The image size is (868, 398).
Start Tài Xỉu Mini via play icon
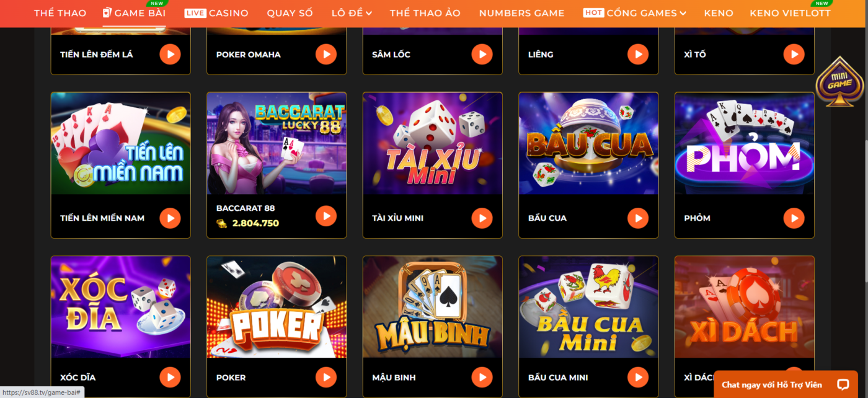pyautogui.click(x=482, y=218)
